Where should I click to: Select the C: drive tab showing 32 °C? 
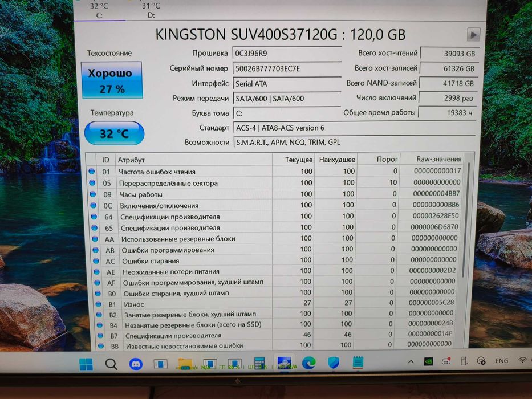(x=99, y=10)
